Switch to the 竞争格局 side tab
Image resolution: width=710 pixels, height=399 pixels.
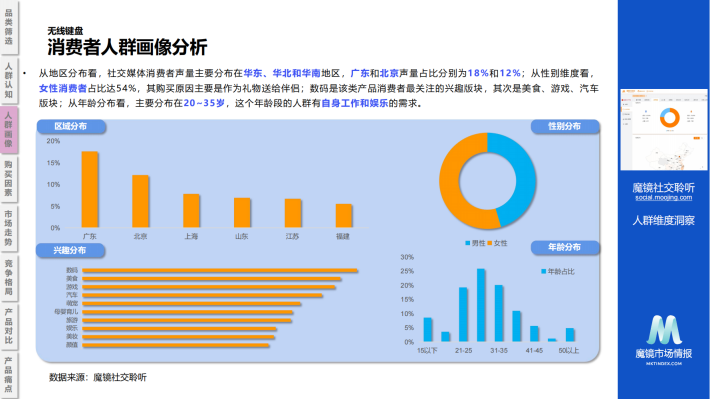[9, 277]
